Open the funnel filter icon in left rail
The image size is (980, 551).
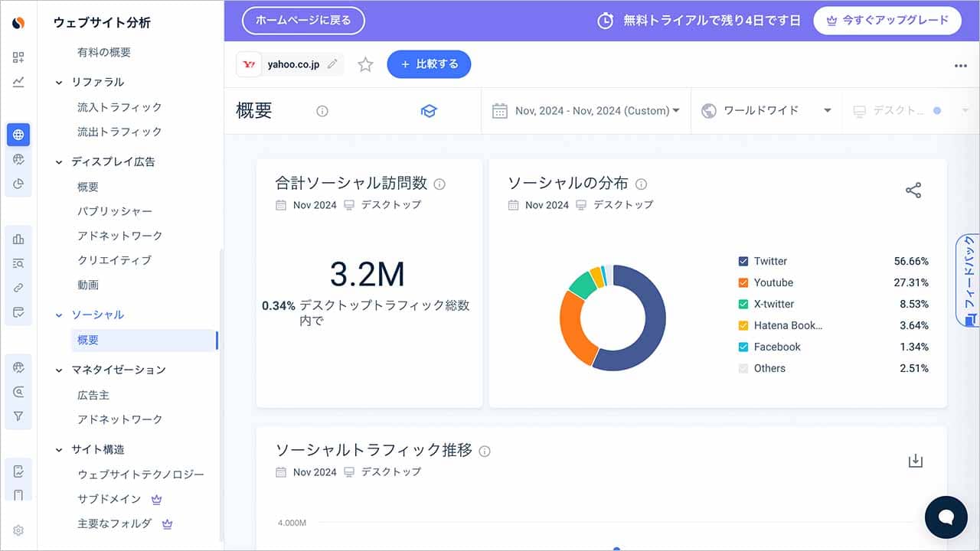[18, 416]
